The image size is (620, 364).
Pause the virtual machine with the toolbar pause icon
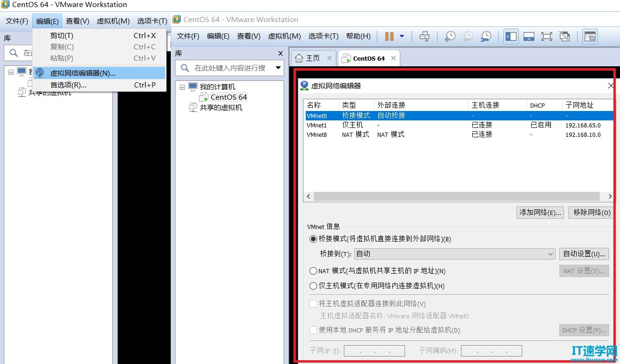(389, 36)
